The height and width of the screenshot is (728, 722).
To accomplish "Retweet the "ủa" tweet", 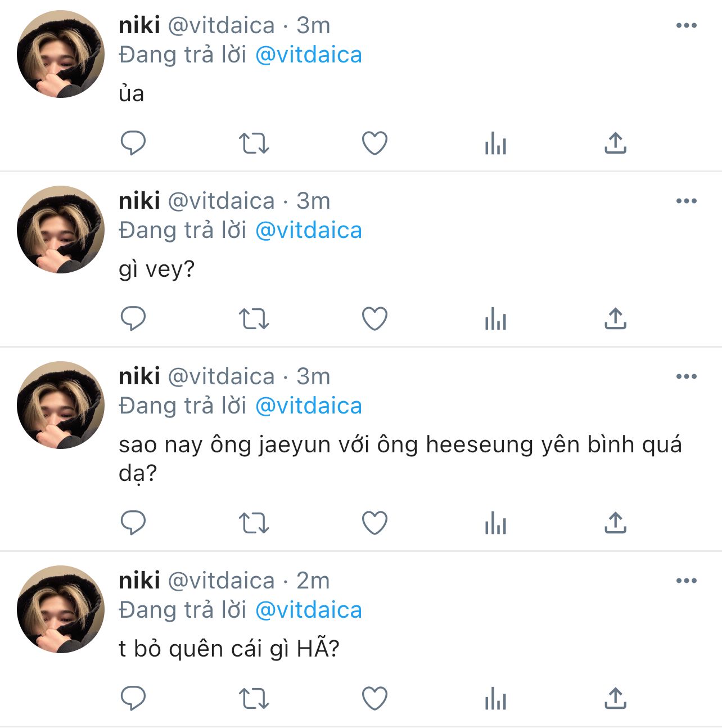I will click(254, 143).
